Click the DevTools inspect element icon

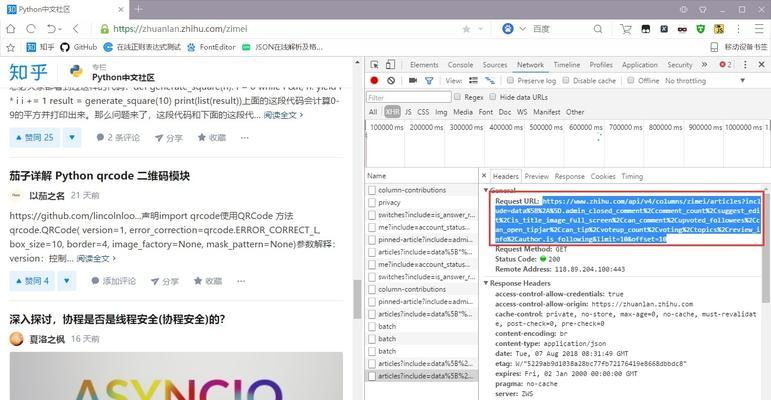[x=374, y=64]
